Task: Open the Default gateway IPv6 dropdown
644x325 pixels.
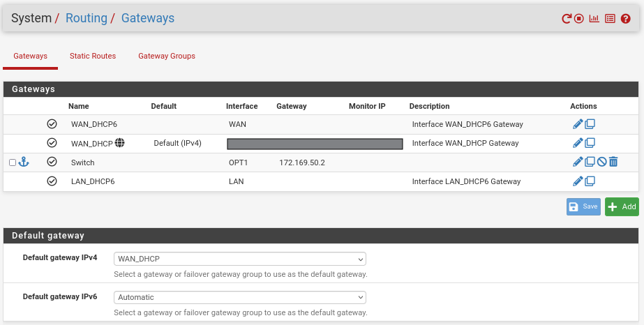Action: (240, 298)
